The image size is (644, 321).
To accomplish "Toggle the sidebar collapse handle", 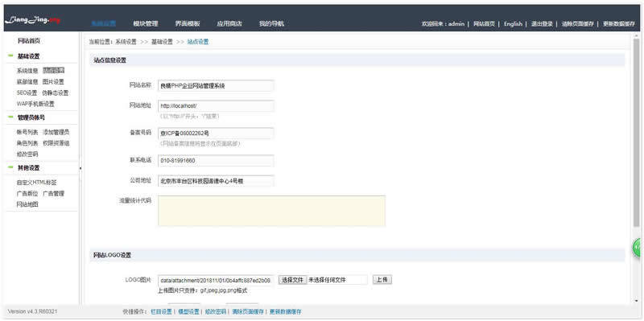I will pyautogui.click(x=80, y=168).
